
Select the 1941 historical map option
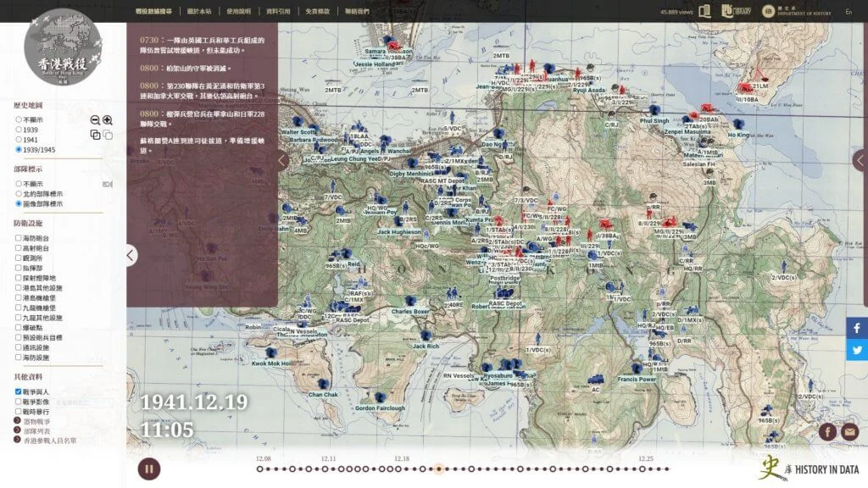pyautogui.click(x=19, y=140)
